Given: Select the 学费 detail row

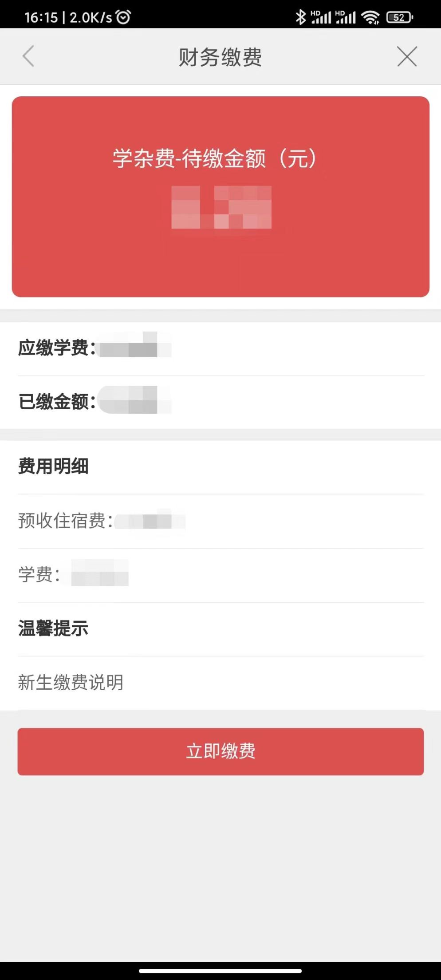Looking at the screenshot, I should [220, 575].
